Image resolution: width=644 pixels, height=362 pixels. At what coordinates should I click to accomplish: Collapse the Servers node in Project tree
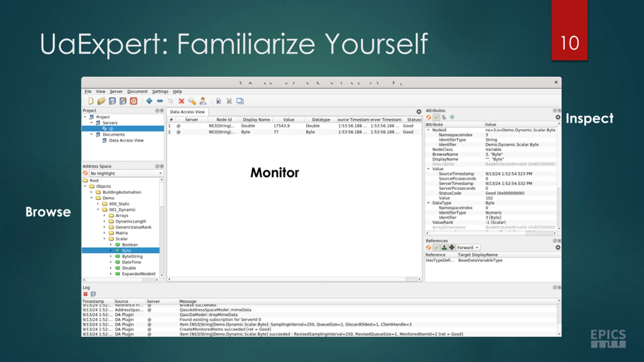pyautogui.click(x=92, y=123)
